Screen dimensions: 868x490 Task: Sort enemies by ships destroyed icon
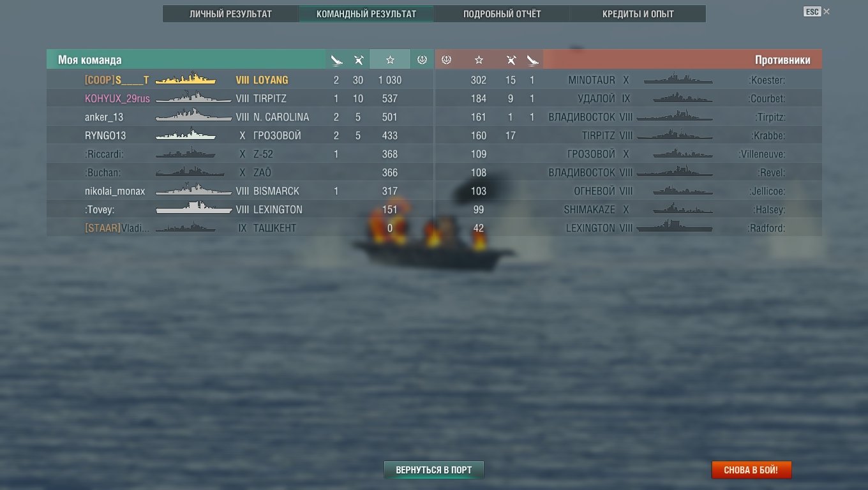pos(534,60)
